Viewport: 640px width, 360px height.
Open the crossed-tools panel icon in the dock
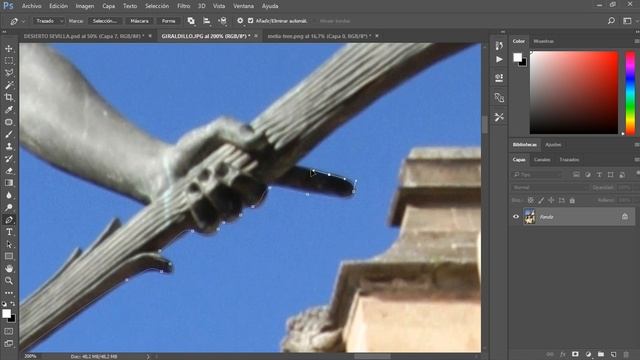click(499, 117)
